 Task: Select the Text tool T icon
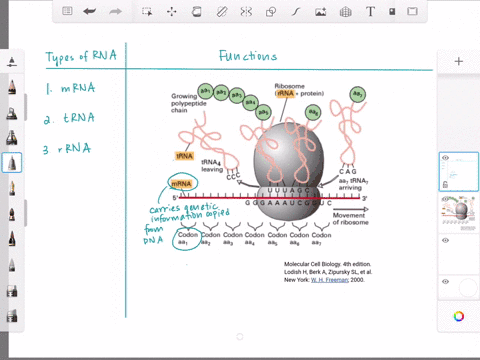(370, 12)
